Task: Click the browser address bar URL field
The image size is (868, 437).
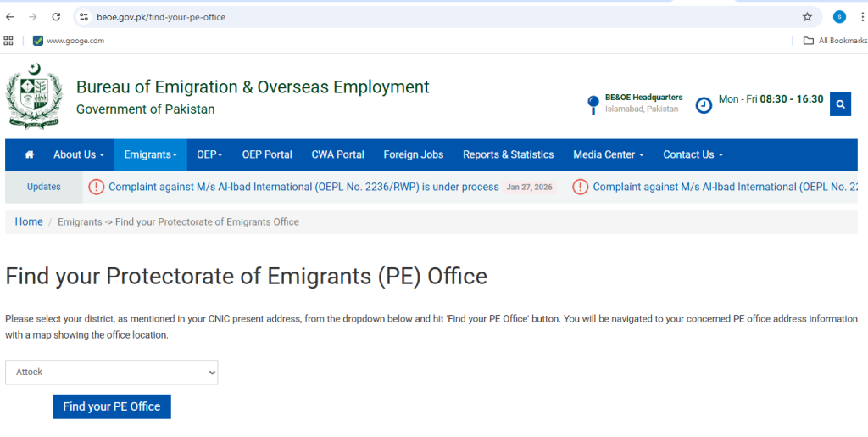Action: (x=424, y=17)
